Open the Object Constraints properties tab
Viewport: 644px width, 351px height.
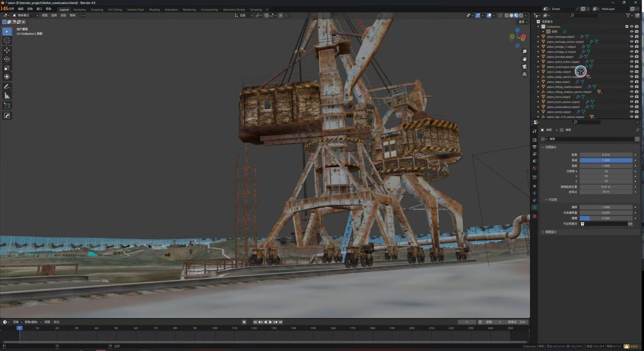tap(535, 200)
